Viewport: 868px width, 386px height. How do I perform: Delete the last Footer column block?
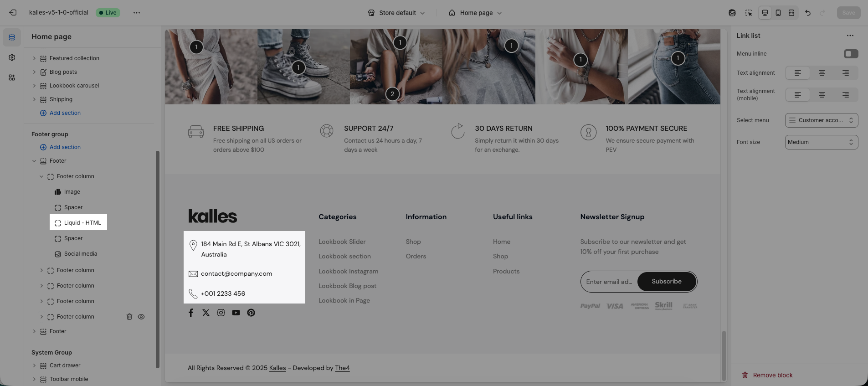click(x=129, y=317)
